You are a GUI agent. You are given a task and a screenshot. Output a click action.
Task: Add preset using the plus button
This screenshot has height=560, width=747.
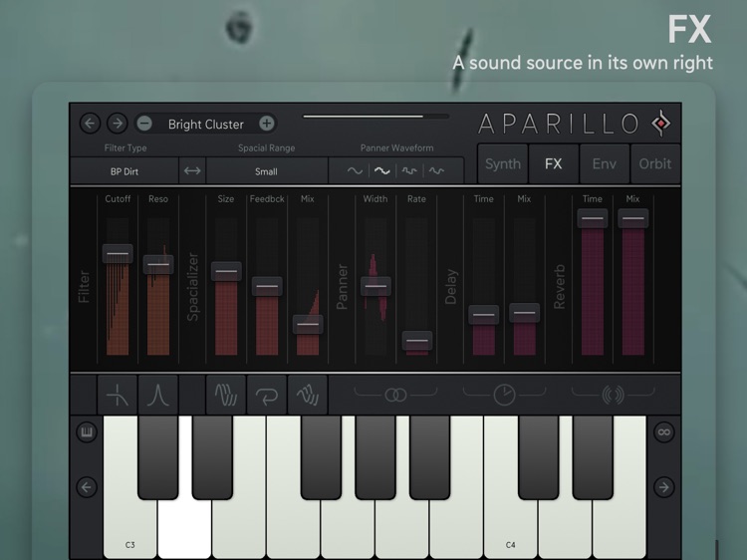pos(267,124)
